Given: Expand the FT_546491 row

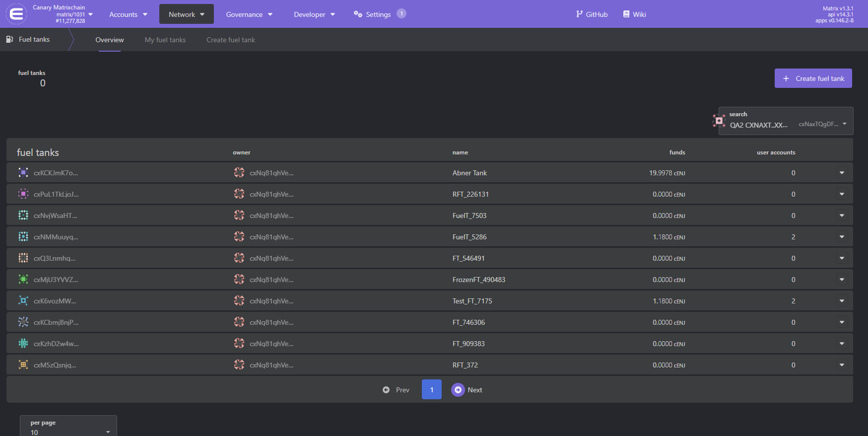Looking at the screenshot, I should 842,258.
